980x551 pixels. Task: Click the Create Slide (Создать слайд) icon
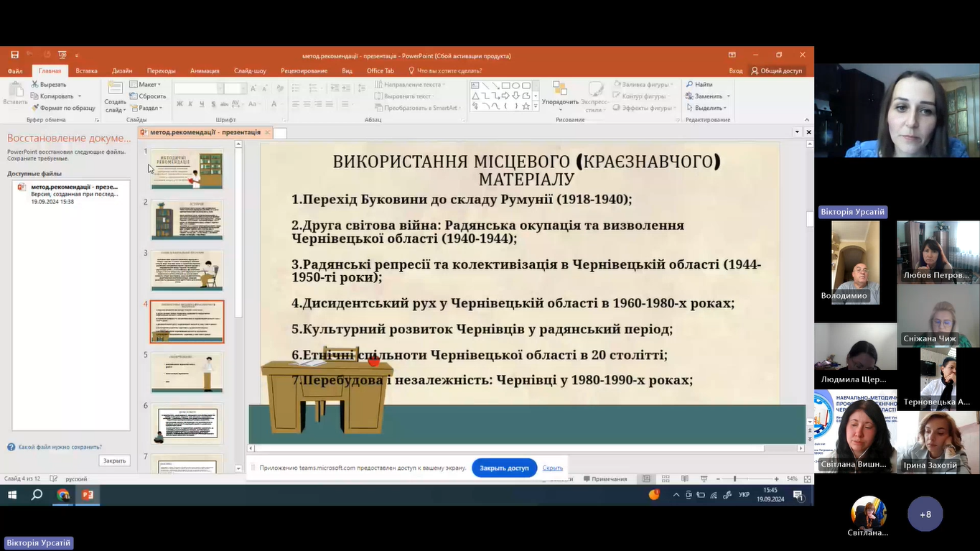point(115,89)
